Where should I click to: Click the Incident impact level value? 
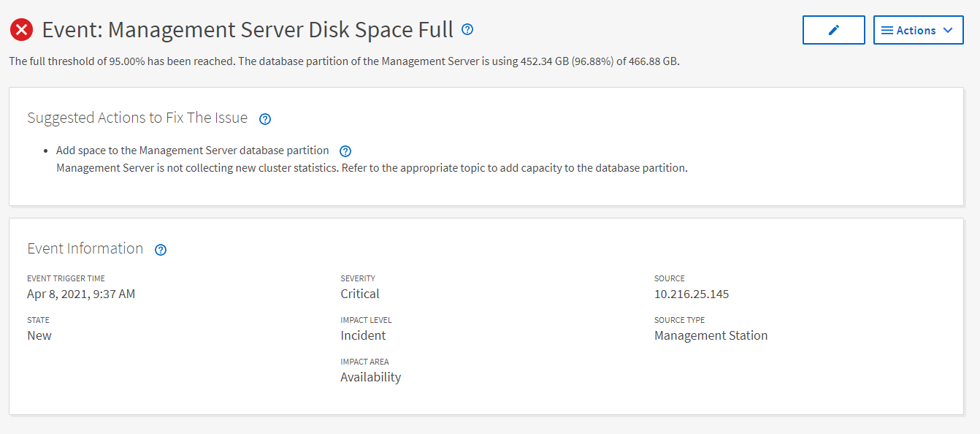coord(363,335)
